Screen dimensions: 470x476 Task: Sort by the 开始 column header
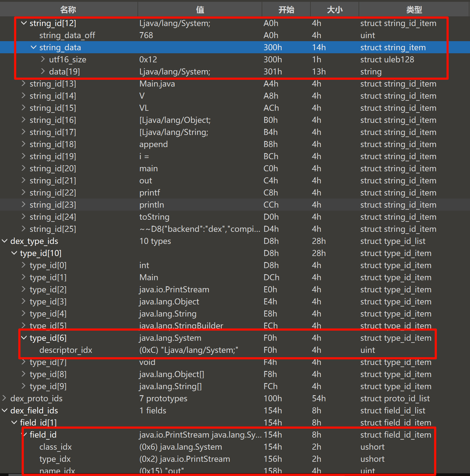[286, 10]
